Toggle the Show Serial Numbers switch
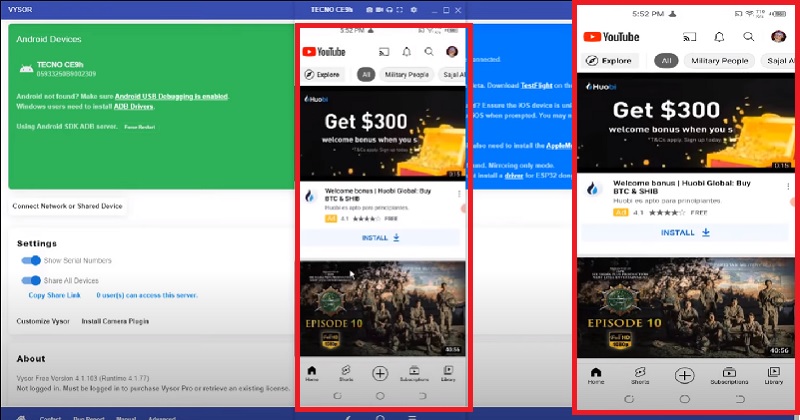Viewport: 800px width, 420px height. [x=31, y=261]
